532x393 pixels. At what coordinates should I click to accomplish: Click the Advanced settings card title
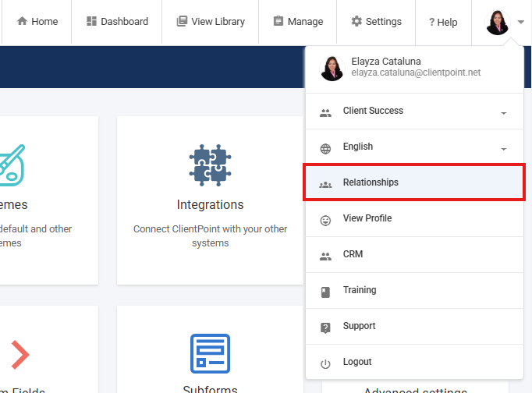pos(415,390)
